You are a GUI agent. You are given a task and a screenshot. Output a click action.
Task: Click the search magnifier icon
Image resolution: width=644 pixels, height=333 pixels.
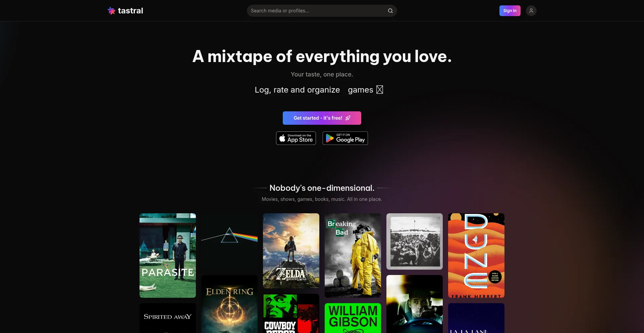(390, 11)
